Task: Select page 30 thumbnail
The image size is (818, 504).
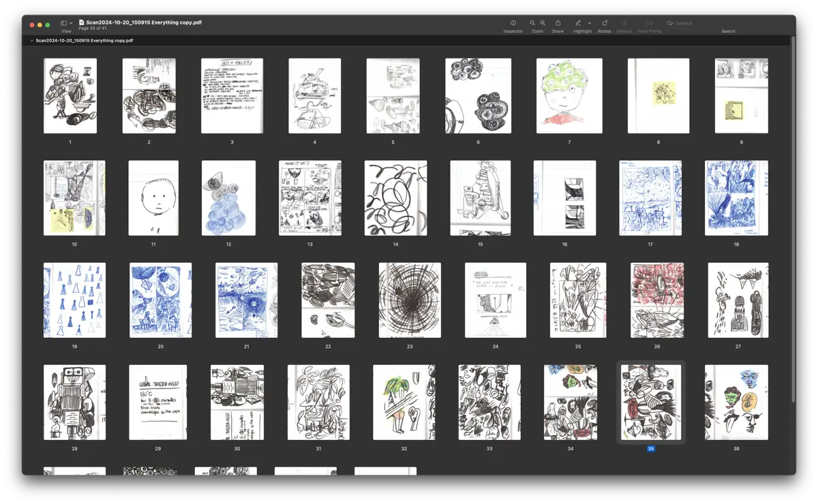Action: 237,403
